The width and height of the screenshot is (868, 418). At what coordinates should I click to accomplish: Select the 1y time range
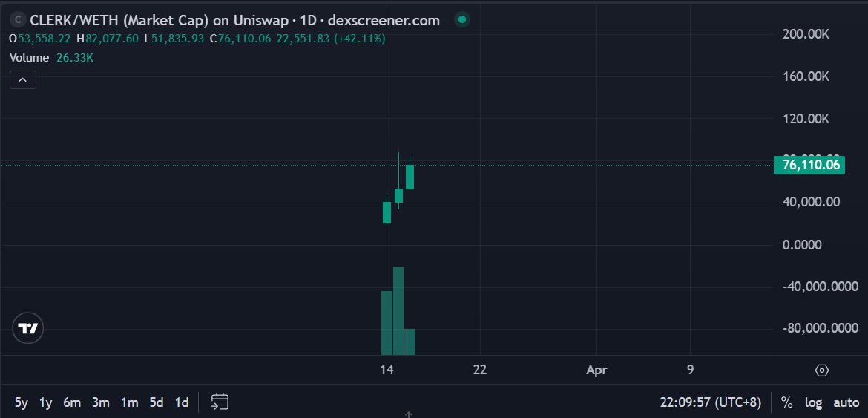click(46, 402)
